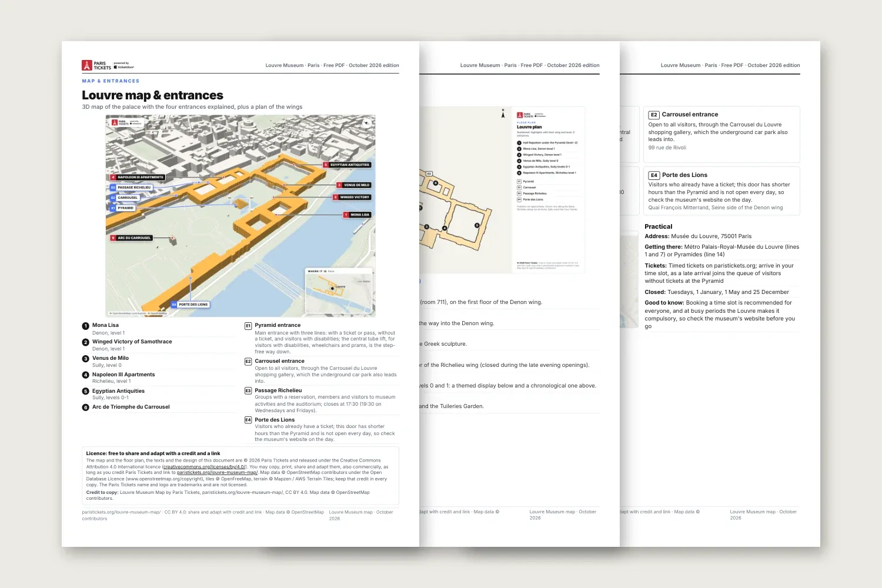Click the compass icon on the 3D map

tap(366, 123)
